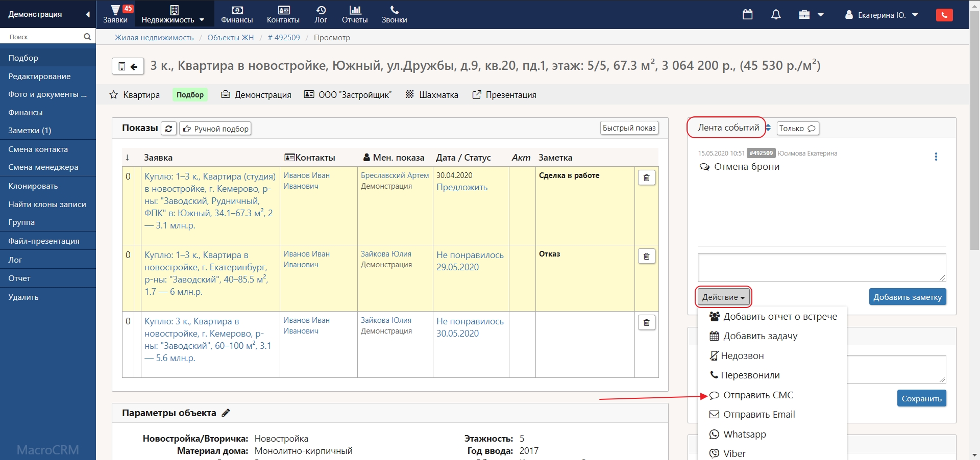Screen dimensions: 980x460
Task: Click Не понравилось 29.05.2020 status
Action: [470, 261]
